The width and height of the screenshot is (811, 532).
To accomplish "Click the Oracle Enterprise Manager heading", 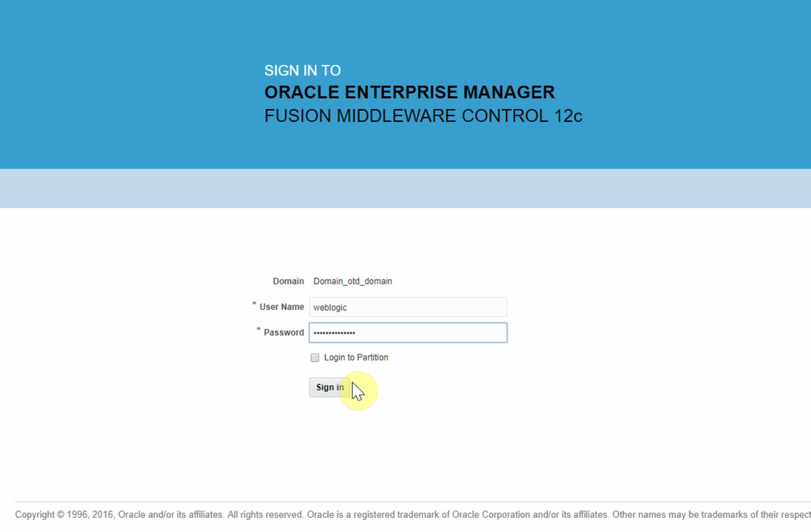I will pyautogui.click(x=409, y=92).
